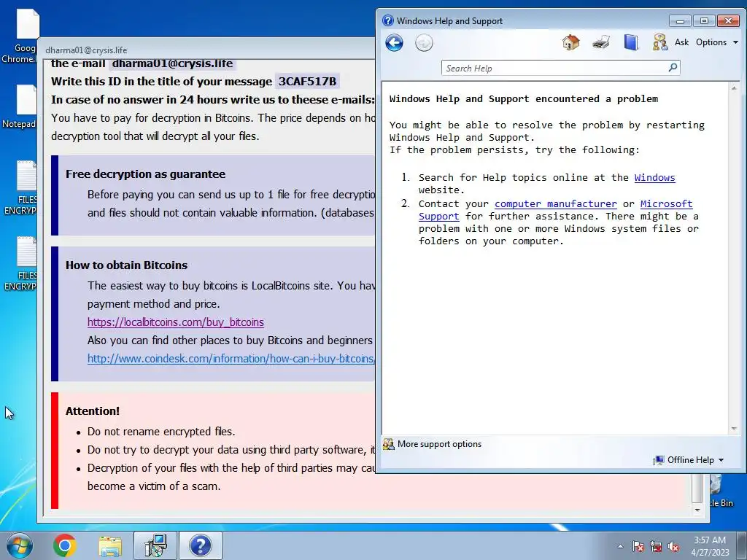Click the disabled forward arrow in Help
This screenshot has height=560, width=747.
[x=424, y=43]
